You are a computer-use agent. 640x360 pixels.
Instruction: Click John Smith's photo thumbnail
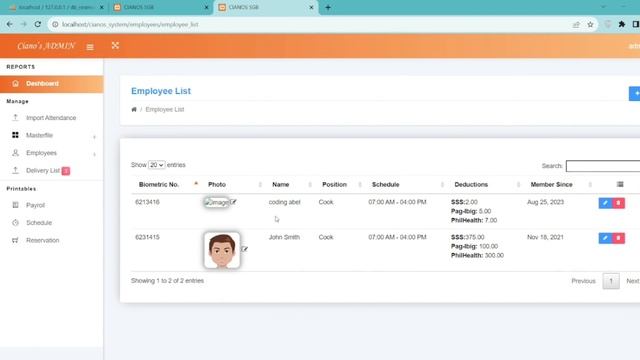(222, 250)
